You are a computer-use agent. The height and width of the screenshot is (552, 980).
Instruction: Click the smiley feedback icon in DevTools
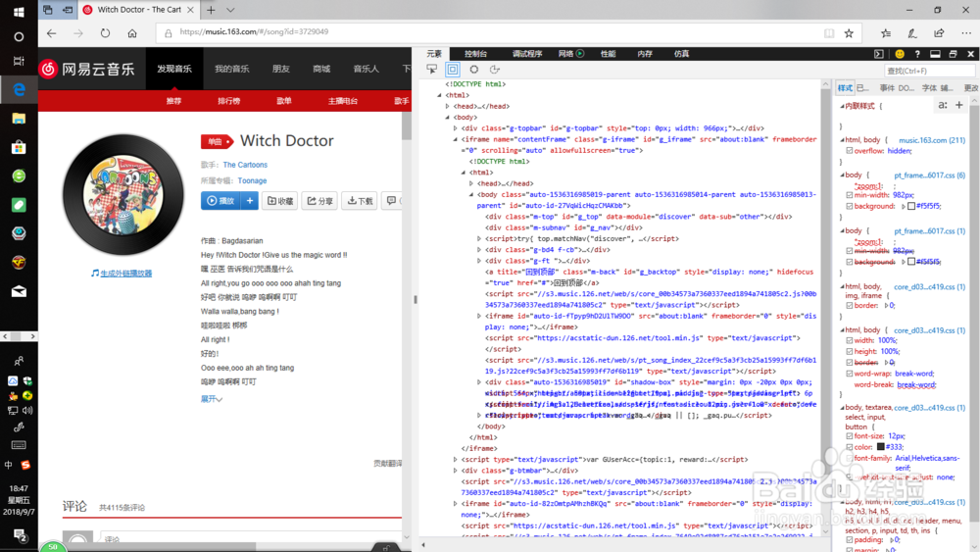(900, 54)
